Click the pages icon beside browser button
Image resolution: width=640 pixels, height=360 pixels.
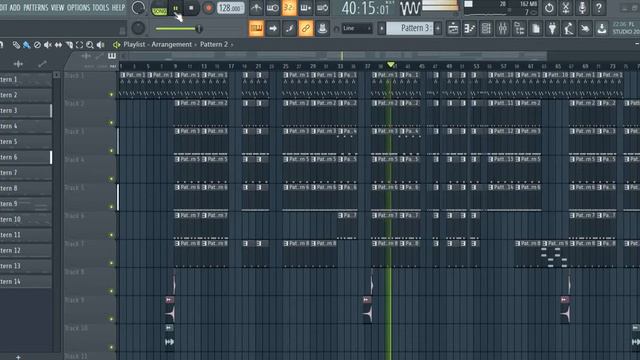tap(536, 28)
